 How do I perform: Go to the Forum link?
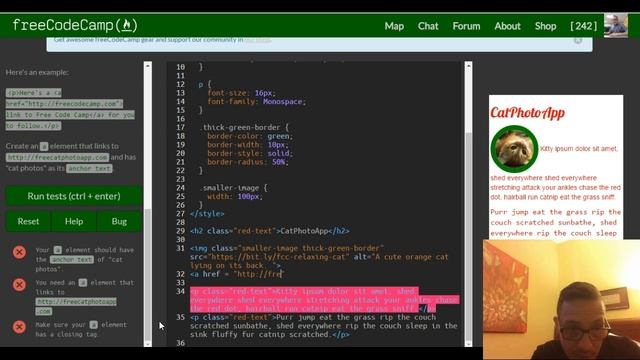pos(466,26)
